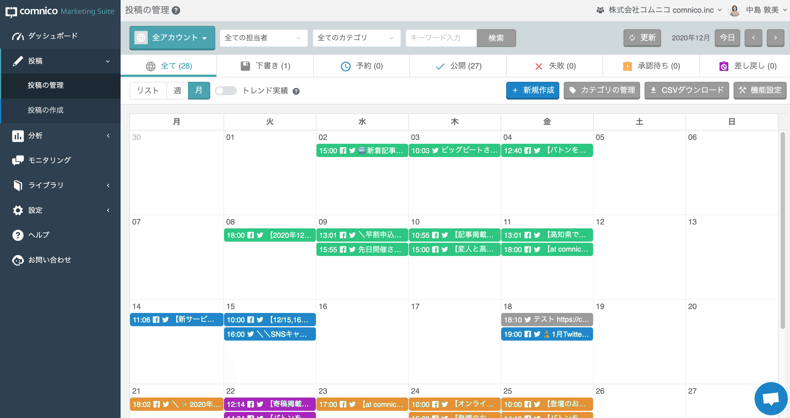The height and width of the screenshot is (418, 790).
Task: Click the calendar vertical scrollbar
Action: [x=782, y=231]
